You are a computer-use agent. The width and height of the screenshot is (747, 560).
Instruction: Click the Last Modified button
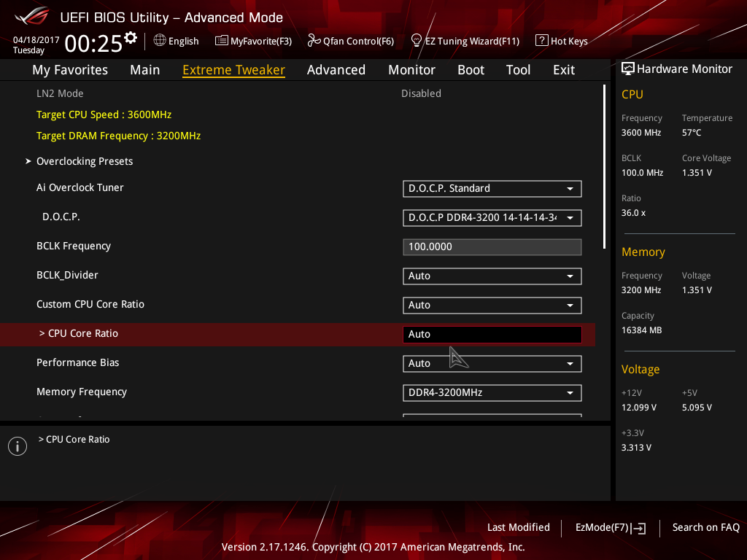(518, 527)
